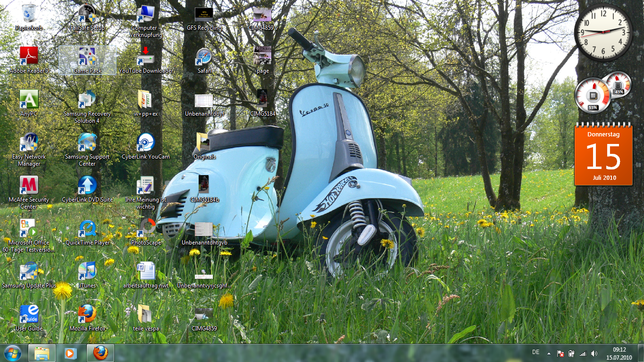Open the arbeitsauftrag.nwt document file

tap(146, 272)
